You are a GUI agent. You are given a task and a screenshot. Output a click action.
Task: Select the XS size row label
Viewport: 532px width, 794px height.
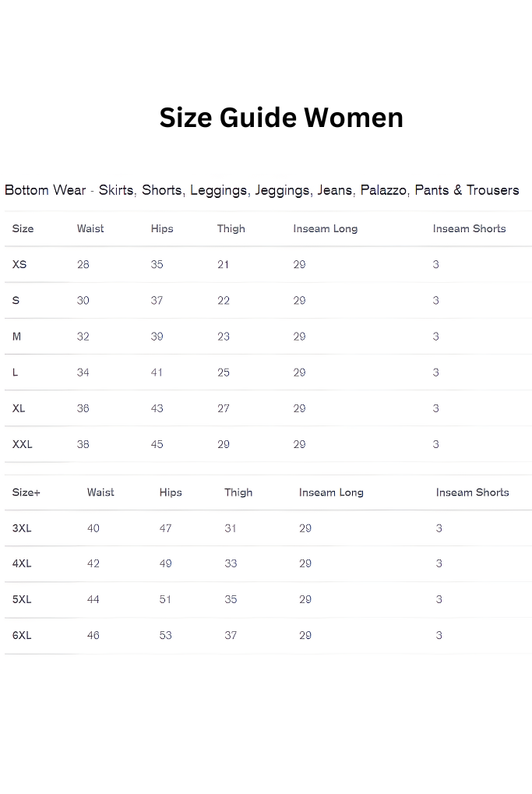19,264
